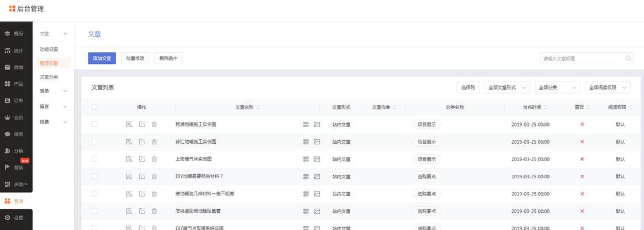
Task: Click the 后台管理 logo
Action: click(x=26, y=8)
